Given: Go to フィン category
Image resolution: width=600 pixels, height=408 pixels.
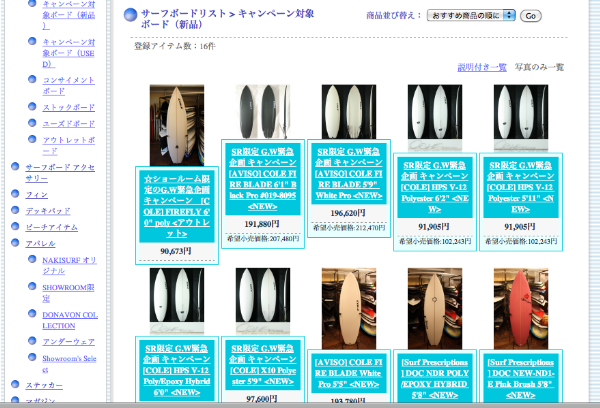Looking at the screenshot, I should pos(37,194).
